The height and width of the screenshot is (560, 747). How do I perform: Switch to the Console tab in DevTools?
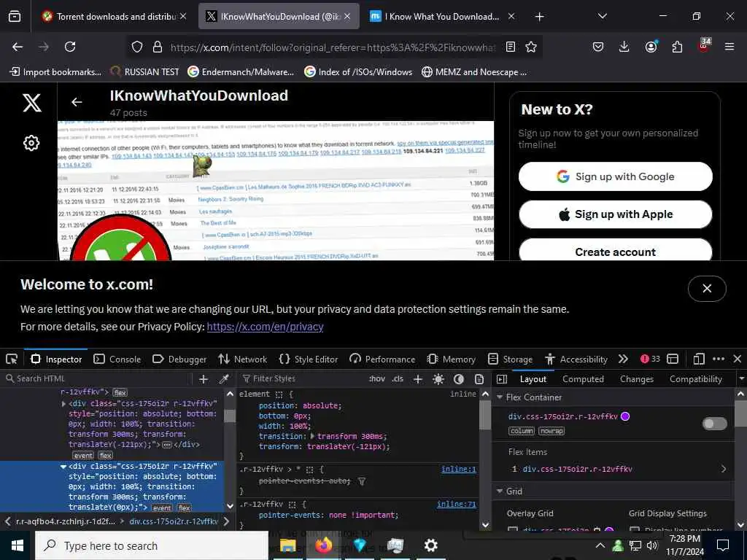coord(117,359)
